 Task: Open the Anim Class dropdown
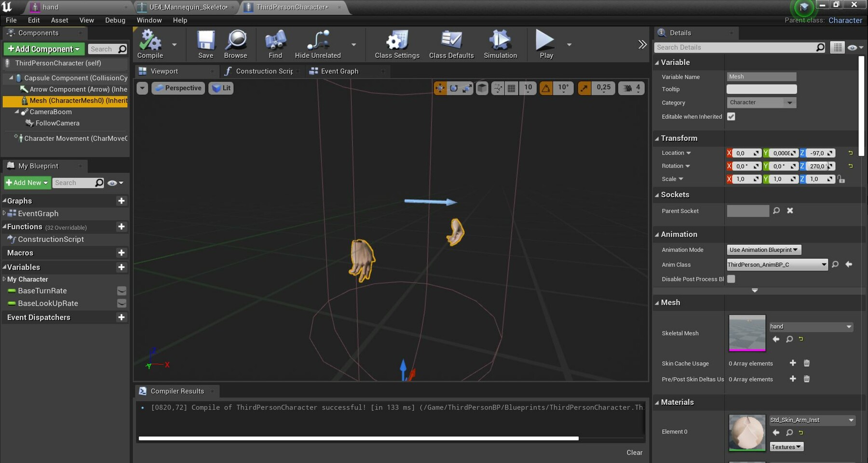[x=777, y=265]
